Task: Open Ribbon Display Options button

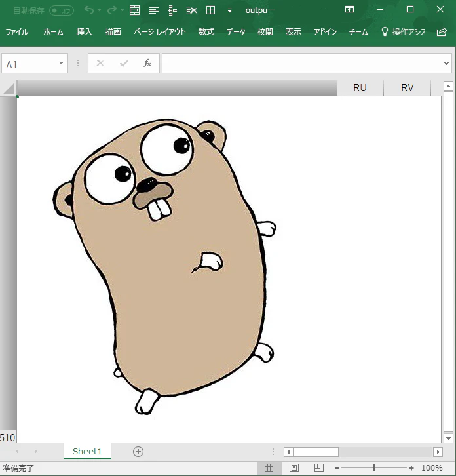Action: 349,9
